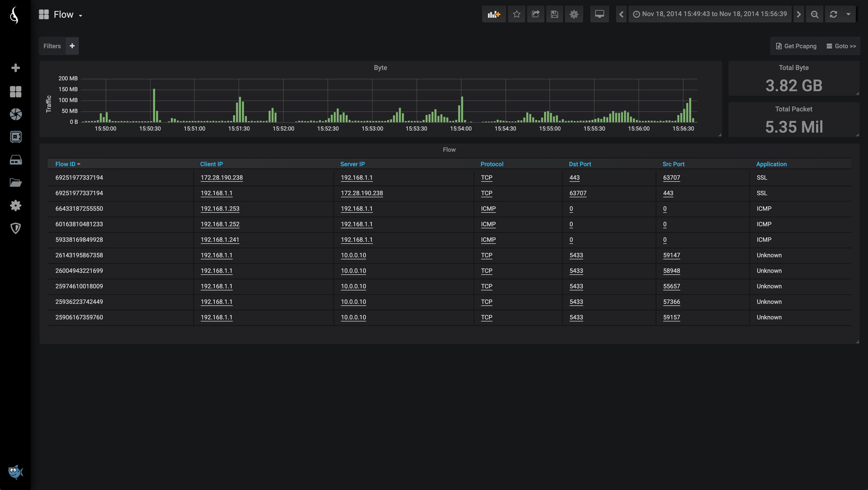Add a new filter with plus button

tap(72, 46)
